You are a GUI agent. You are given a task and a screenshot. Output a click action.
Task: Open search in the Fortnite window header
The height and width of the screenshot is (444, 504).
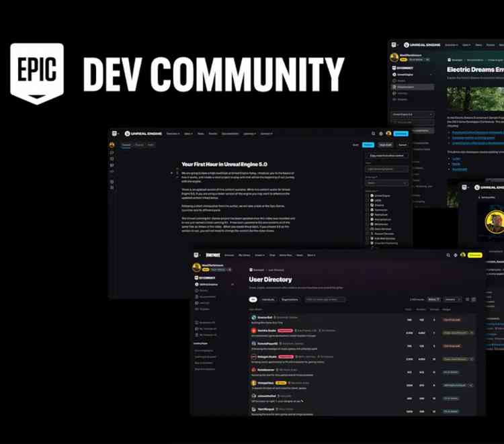pyautogui.click(x=448, y=255)
